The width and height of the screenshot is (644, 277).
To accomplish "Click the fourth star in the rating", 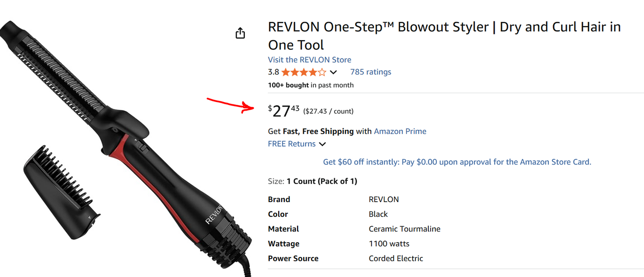I will 314,72.
